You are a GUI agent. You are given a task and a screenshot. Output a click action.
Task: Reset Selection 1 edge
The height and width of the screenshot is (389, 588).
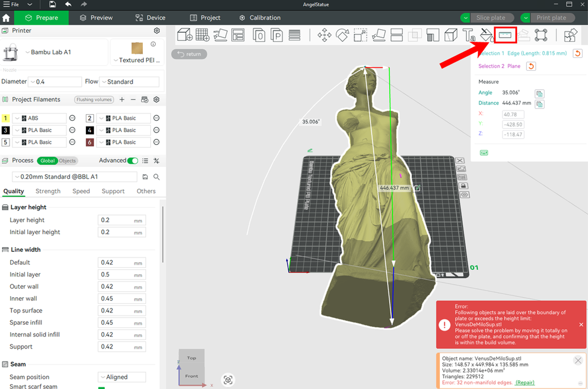tap(577, 53)
